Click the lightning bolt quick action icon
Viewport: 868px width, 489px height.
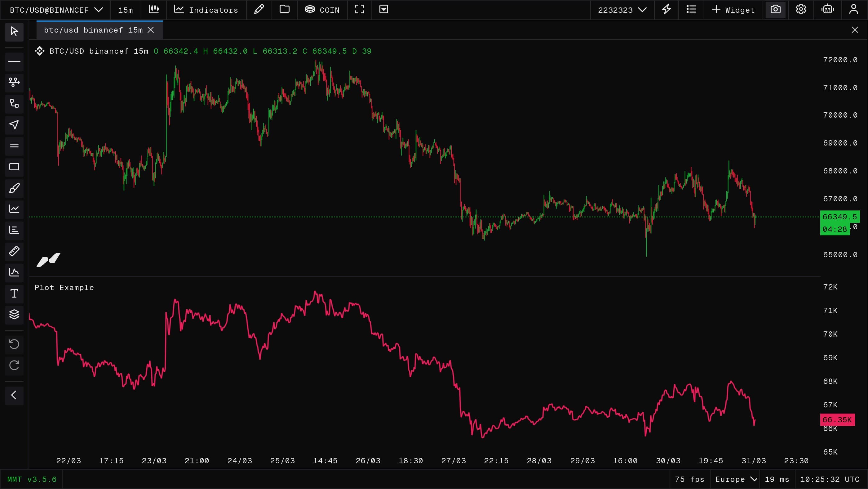pos(666,9)
